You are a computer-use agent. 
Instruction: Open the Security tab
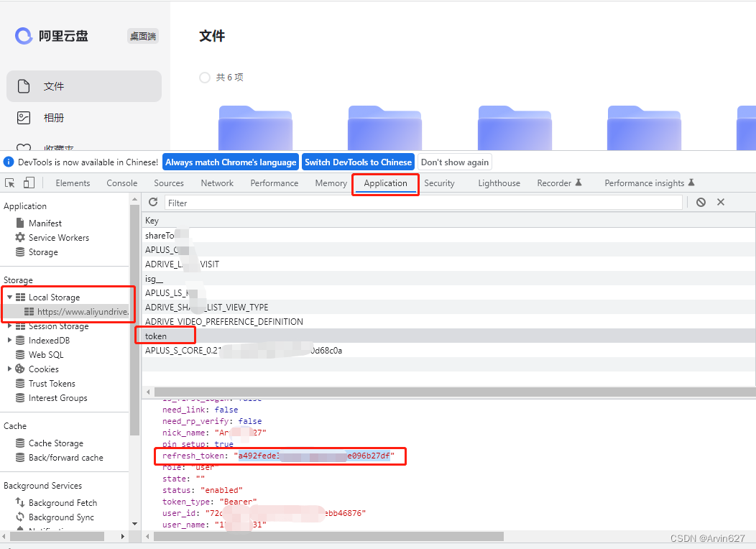[x=439, y=183]
